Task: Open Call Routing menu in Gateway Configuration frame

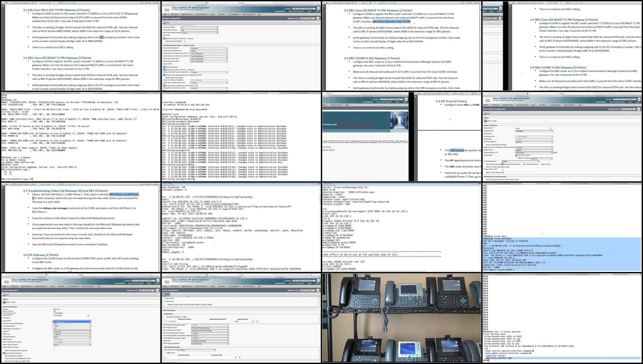Action: 175,14
